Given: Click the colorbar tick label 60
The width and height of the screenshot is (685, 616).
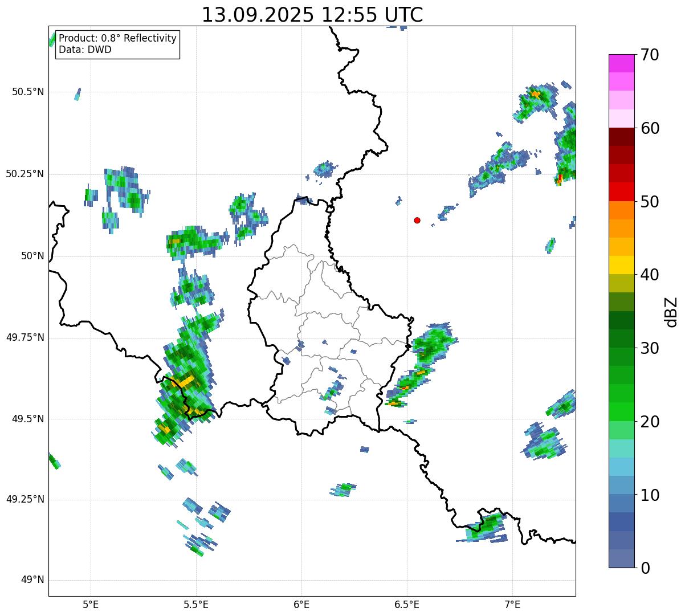Looking at the screenshot, I should pos(650,128).
